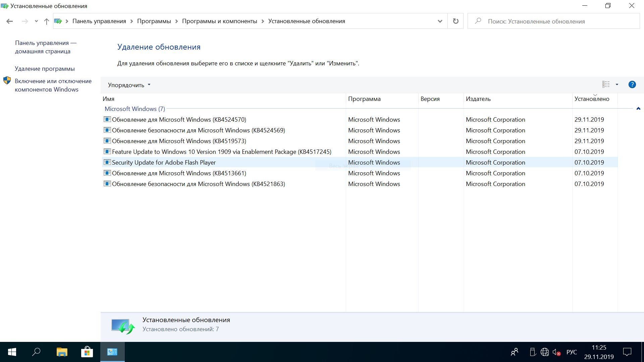Collapse the Microsoft Windows (7) group arrow
The height and width of the screenshot is (362, 644).
tap(638, 109)
